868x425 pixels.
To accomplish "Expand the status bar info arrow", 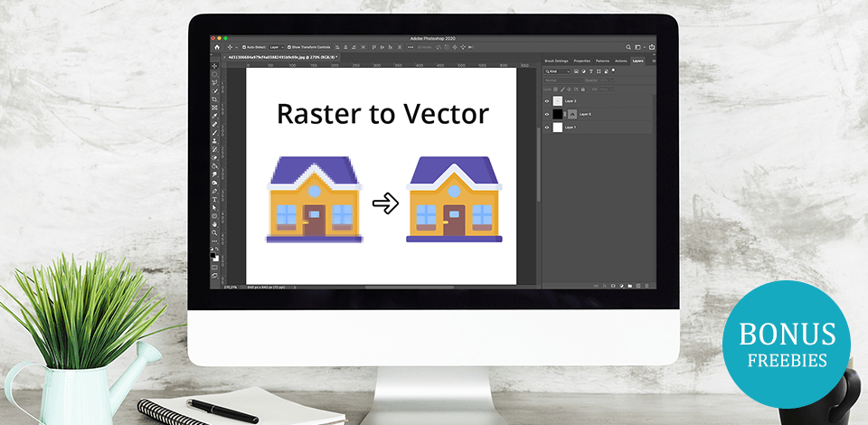I will pos(294,288).
